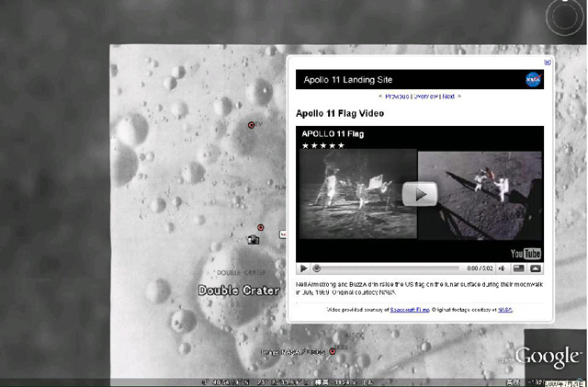This screenshot has height=387, width=588.
Task: Open the Spacecraft Films link
Action: (410, 310)
